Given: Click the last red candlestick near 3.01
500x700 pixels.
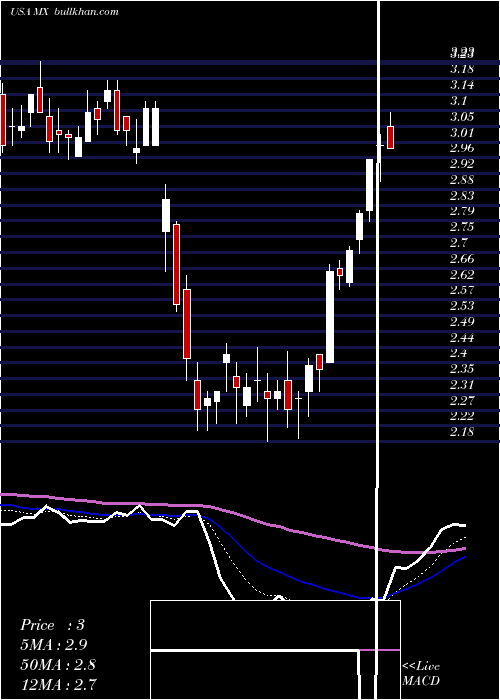Looking at the screenshot, I should click(x=391, y=138).
